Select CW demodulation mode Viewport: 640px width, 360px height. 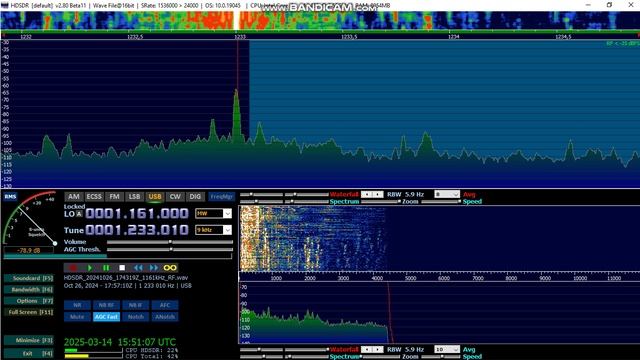click(x=175, y=197)
